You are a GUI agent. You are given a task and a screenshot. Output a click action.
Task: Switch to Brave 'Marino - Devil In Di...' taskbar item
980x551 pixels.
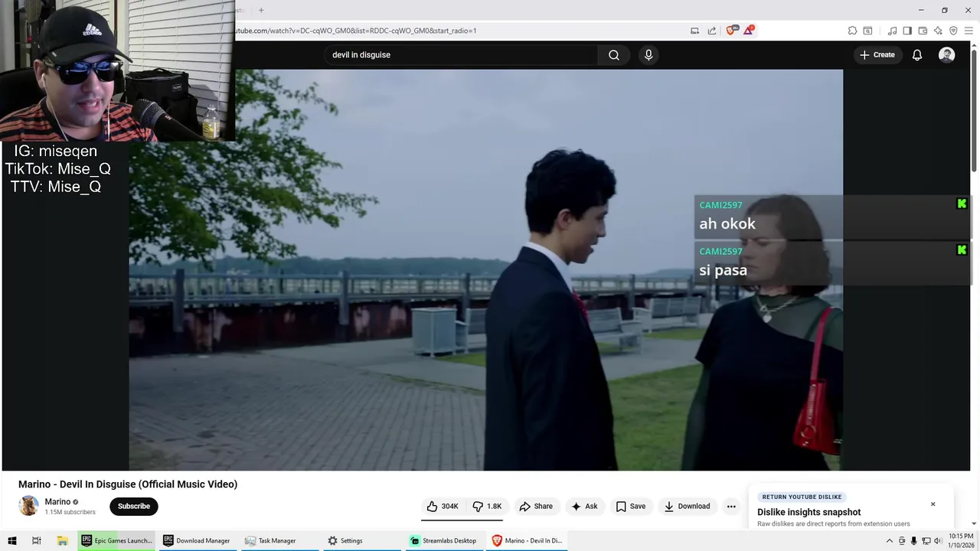[527, 541]
